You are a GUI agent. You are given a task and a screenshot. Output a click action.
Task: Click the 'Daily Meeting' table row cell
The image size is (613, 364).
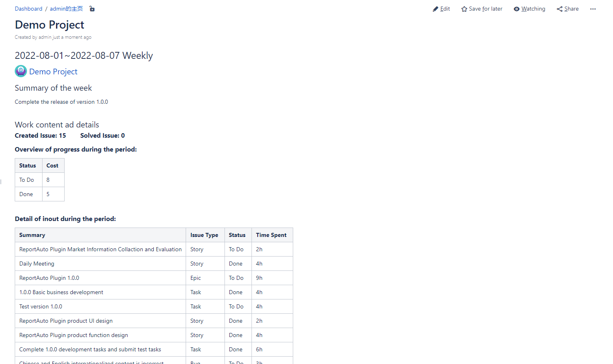(37, 264)
